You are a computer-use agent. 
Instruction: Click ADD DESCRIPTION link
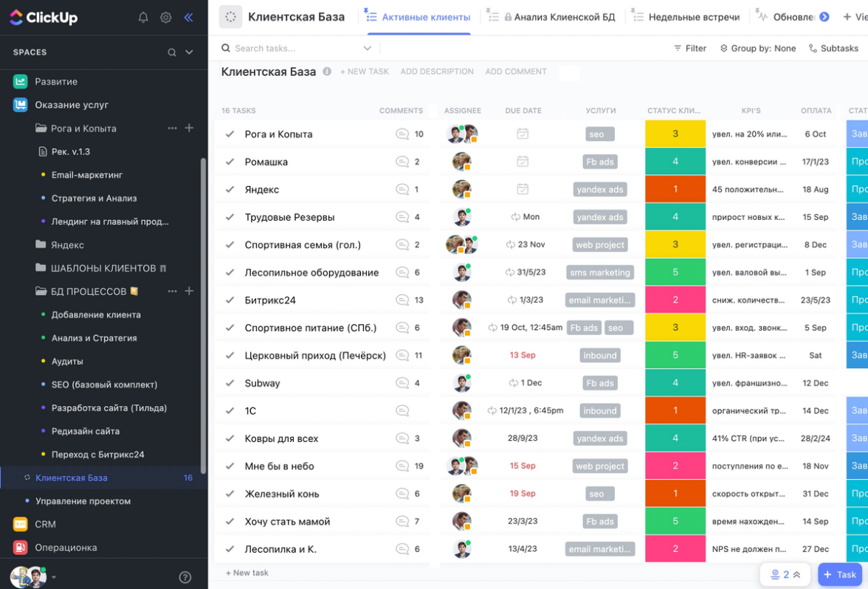(437, 72)
